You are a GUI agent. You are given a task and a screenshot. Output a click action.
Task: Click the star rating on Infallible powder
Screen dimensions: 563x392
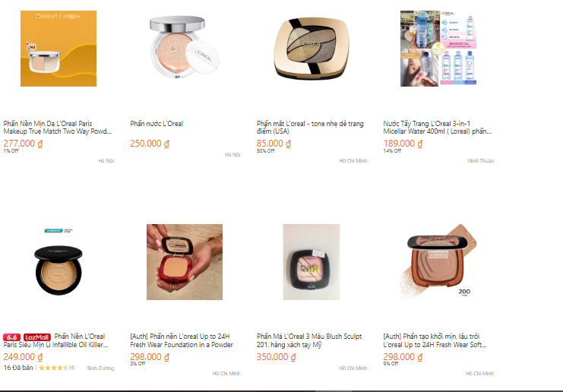tap(53, 368)
